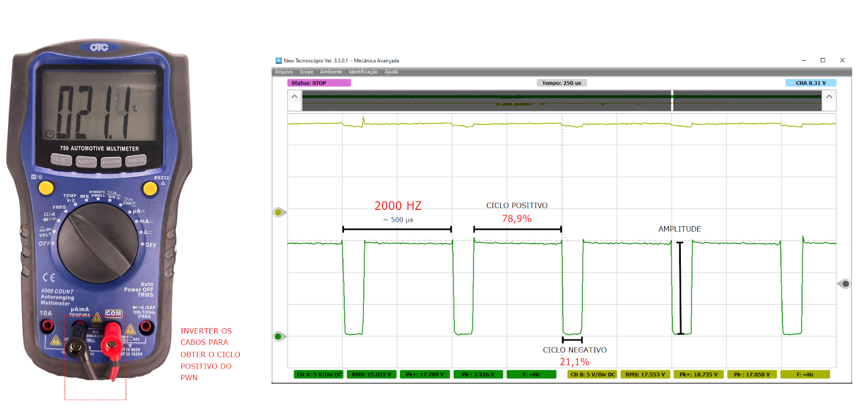Click the blue CHA 8.31 V readout
Screen dimensions: 868x417
click(810, 83)
